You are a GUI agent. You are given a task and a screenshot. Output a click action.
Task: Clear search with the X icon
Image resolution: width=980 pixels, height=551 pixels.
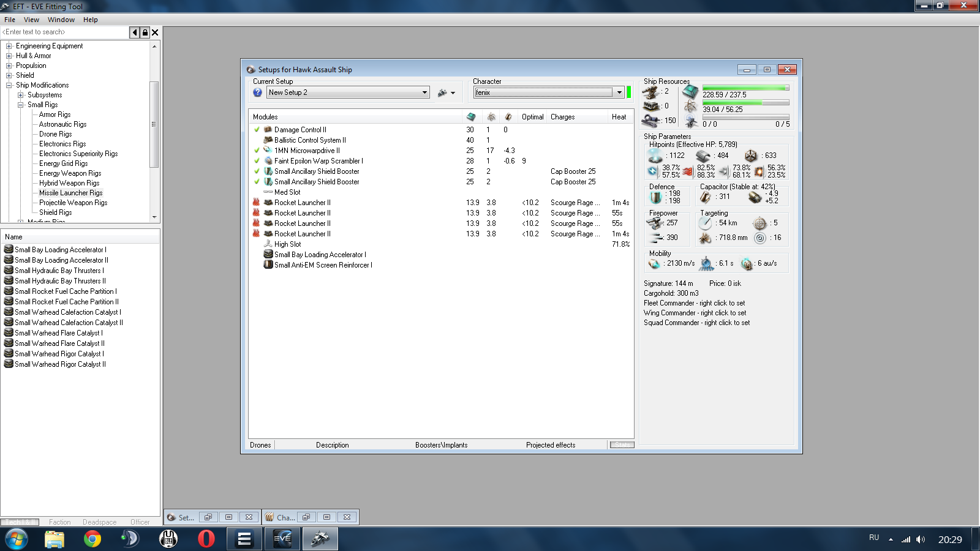pyautogui.click(x=155, y=32)
